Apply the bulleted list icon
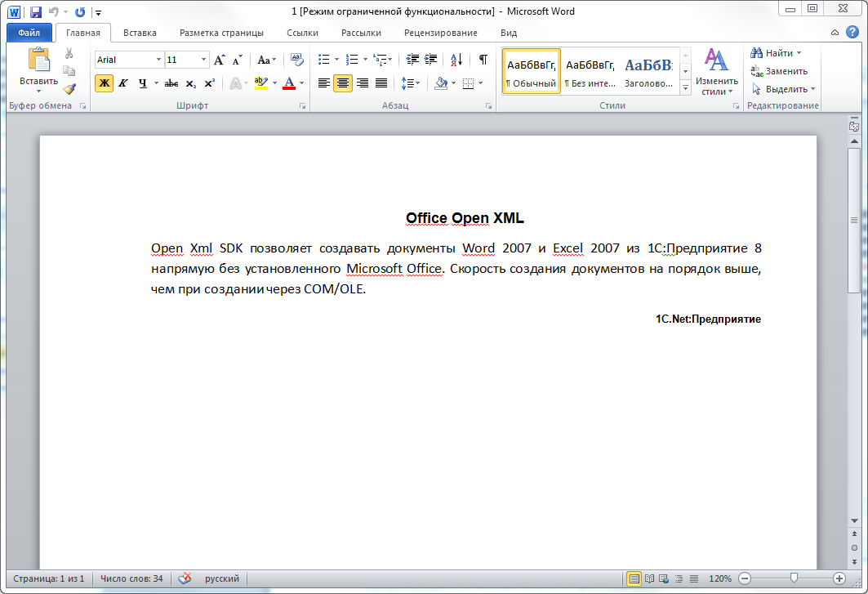The width and height of the screenshot is (868, 594). (323, 60)
